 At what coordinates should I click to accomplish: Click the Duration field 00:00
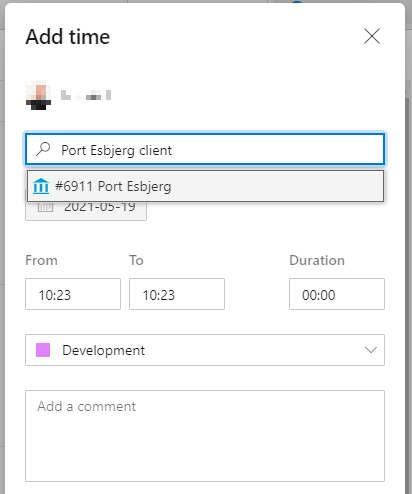tap(337, 294)
